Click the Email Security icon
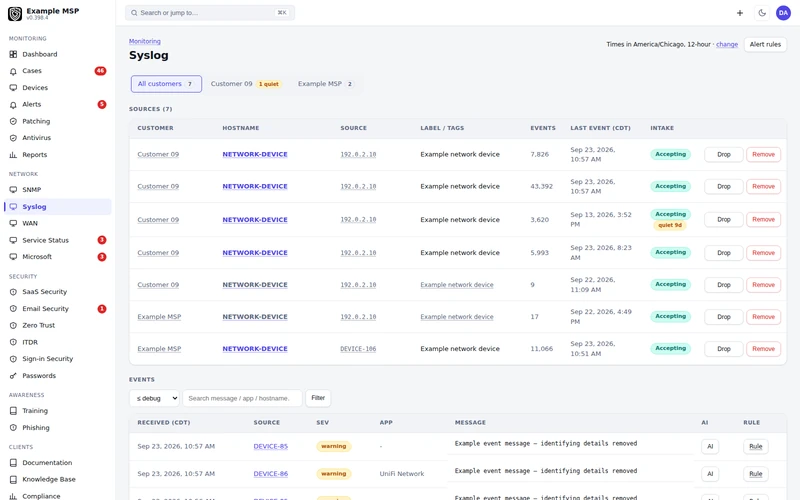The image size is (800, 500). [13, 309]
